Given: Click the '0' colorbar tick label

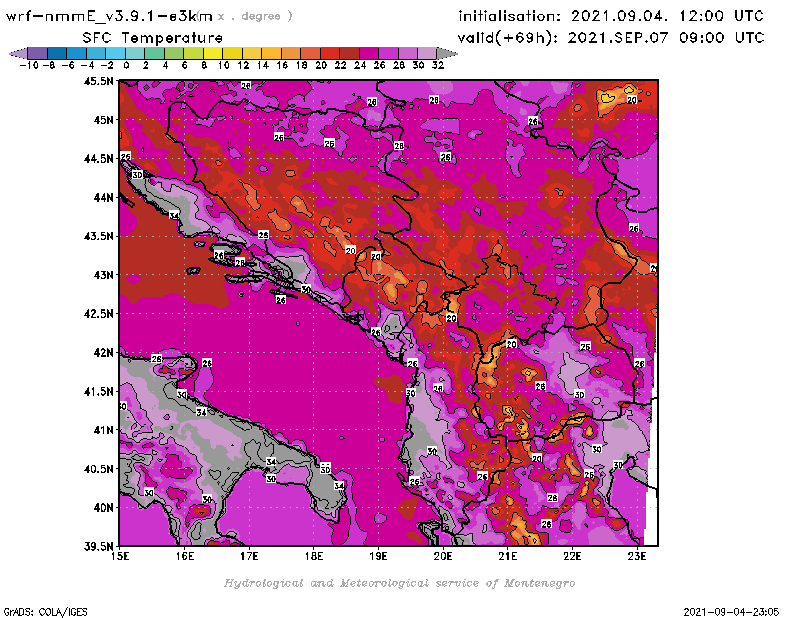Looking at the screenshot, I should click(x=126, y=65).
